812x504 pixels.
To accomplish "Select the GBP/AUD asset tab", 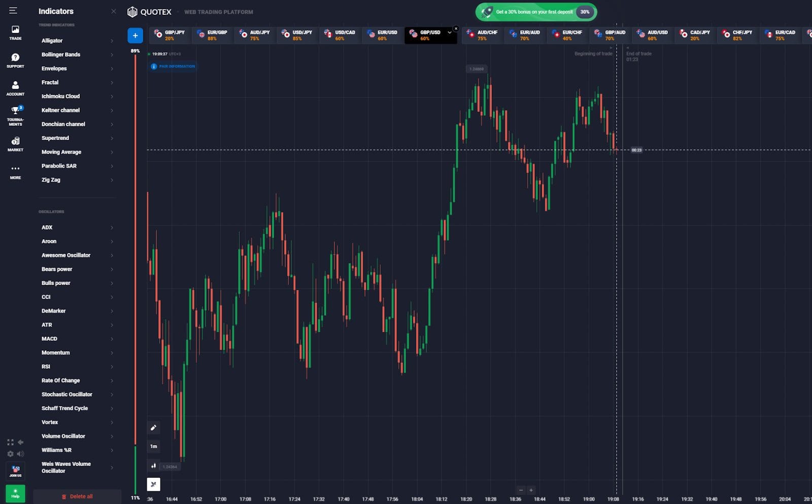I will tap(611, 35).
